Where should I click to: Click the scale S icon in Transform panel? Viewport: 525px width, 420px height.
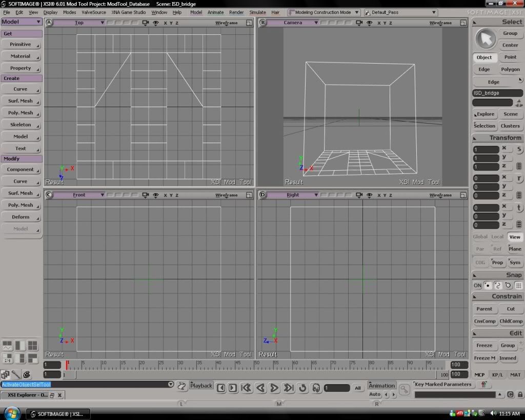[519, 149]
